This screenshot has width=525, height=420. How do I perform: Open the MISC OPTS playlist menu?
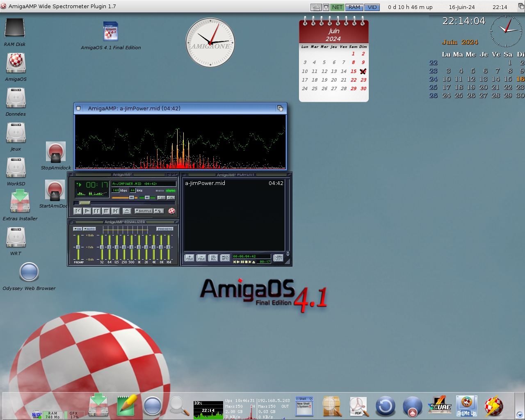[225, 258]
